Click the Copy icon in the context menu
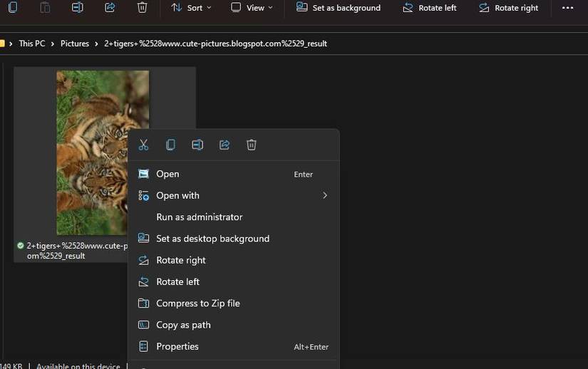This screenshot has width=588, height=369. tap(170, 145)
